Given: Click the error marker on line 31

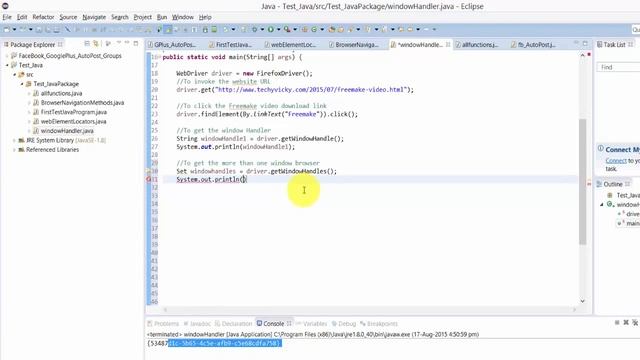Looking at the screenshot, I should point(149,179).
